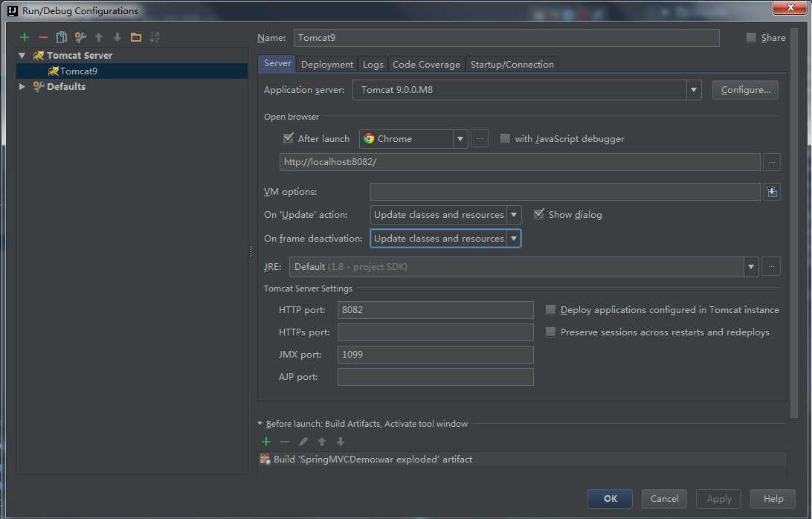Click the HTTPs port field

point(436,332)
